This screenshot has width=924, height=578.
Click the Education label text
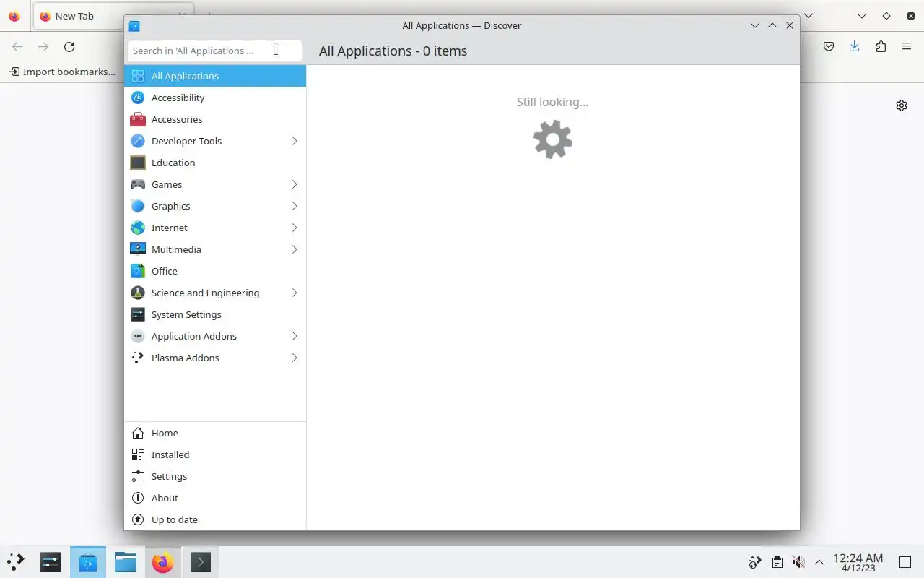point(173,163)
